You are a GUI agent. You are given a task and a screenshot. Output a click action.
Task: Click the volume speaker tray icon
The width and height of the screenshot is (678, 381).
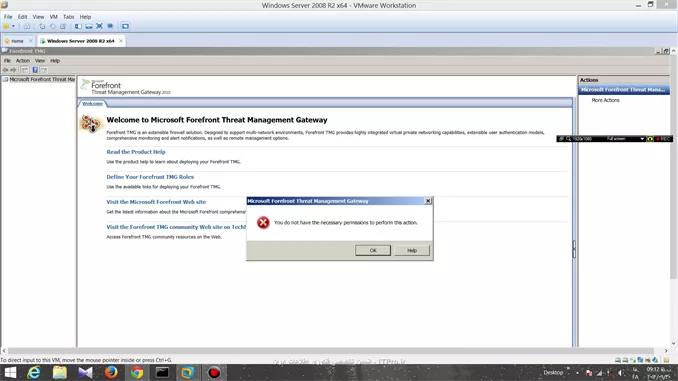[x=621, y=373]
